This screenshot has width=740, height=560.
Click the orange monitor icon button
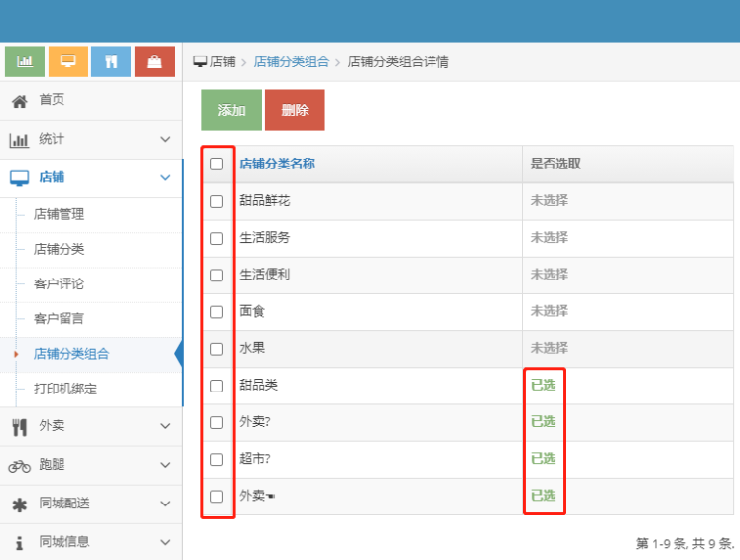coord(68,61)
